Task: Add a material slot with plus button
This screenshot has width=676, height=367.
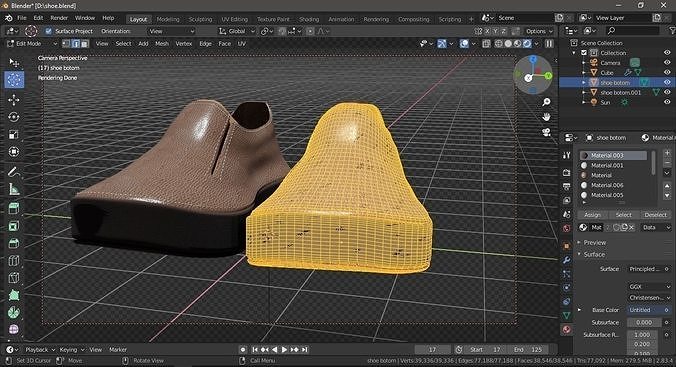Action: (x=667, y=153)
